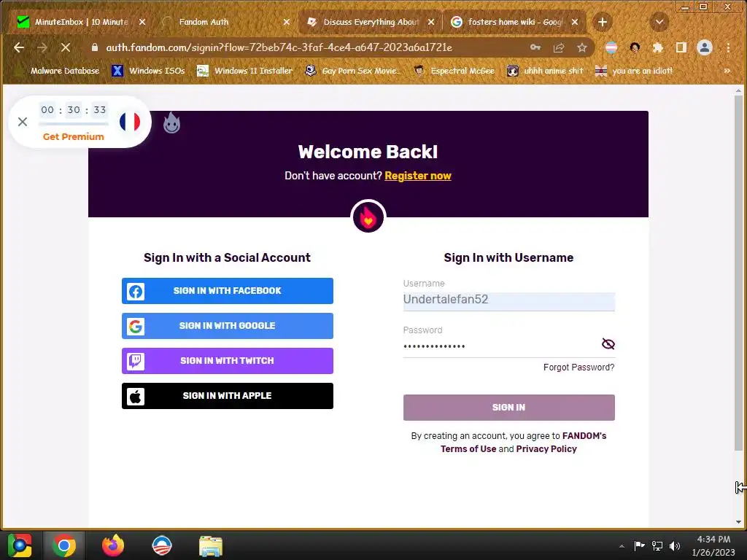The image size is (747, 560).
Task: Click the Get Premium link
Action: coord(74,136)
